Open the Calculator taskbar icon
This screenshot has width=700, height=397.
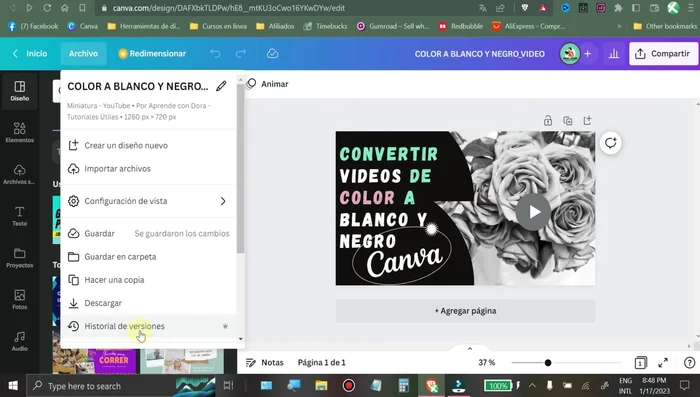(404, 385)
